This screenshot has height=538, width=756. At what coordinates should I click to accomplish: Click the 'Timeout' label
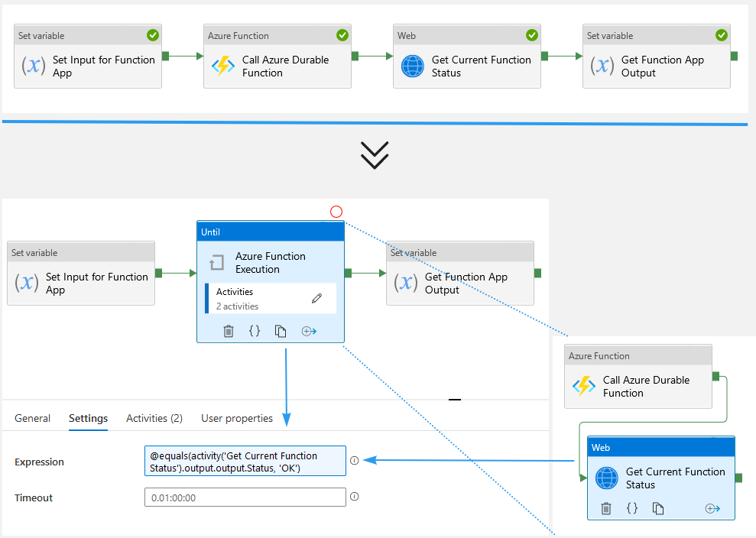(x=34, y=497)
